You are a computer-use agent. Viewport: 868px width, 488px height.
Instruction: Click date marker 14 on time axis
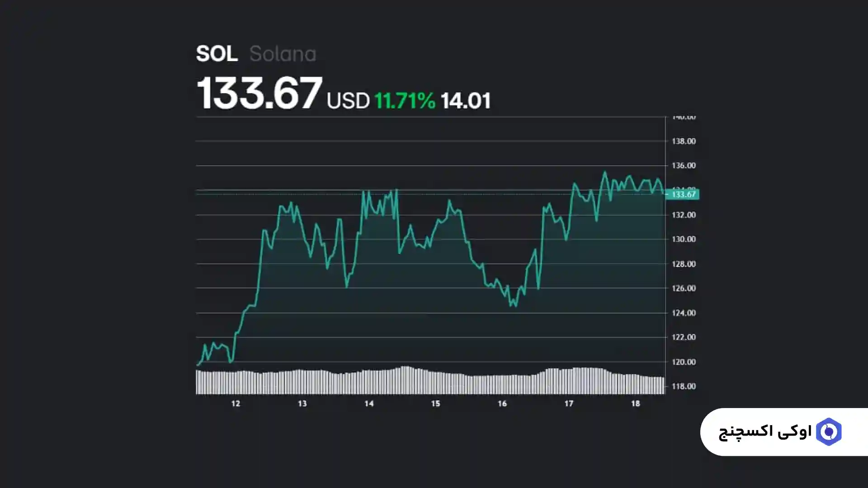tap(369, 404)
